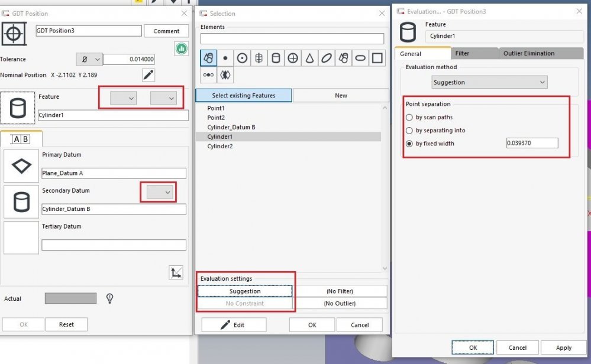Select the Ellipse feature filter icon

(327, 58)
